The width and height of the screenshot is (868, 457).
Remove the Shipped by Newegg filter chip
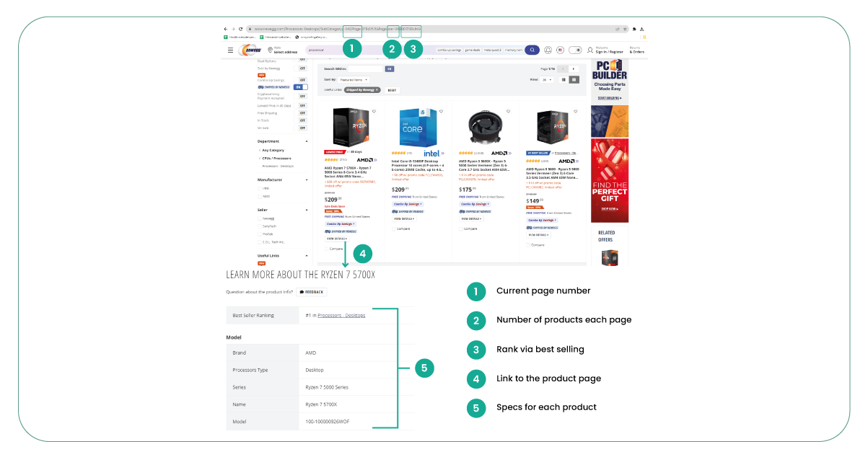377,90
